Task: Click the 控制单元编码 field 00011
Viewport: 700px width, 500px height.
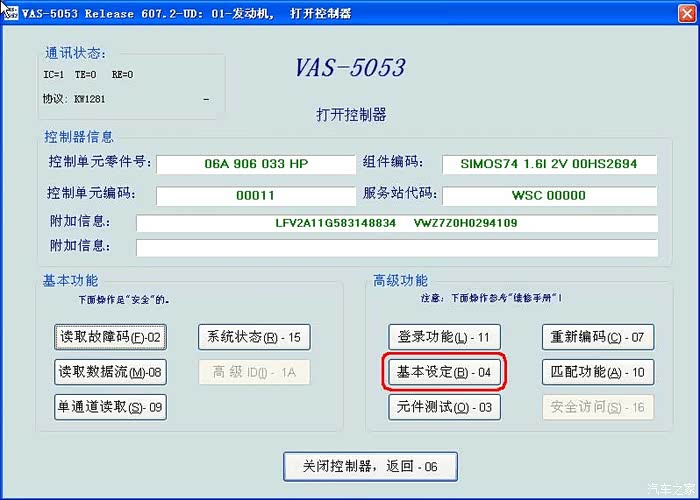Action: 256,196
